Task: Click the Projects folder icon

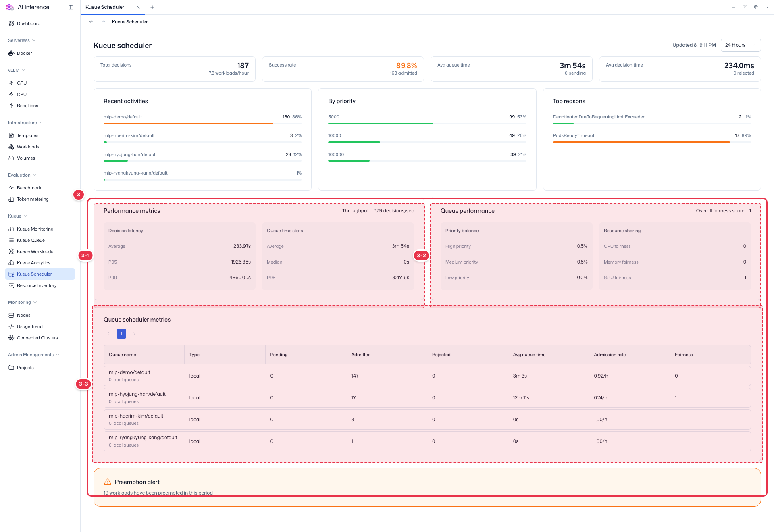Action: 11,368
